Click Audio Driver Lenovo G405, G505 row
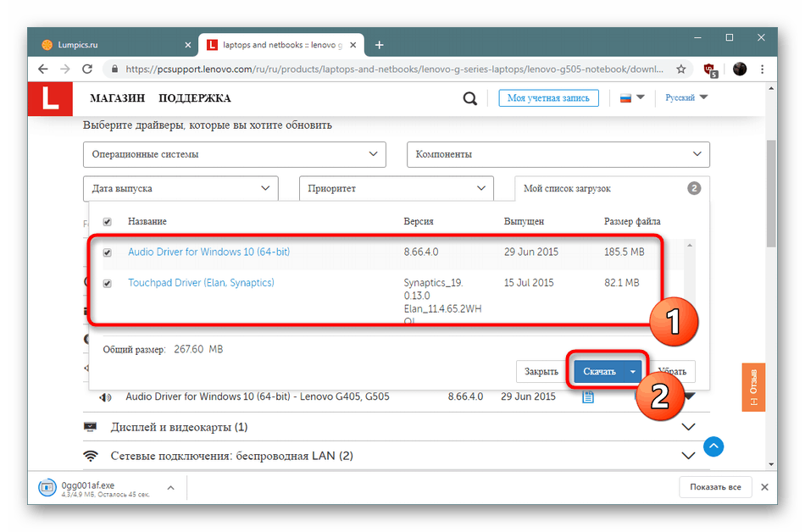Image resolution: width=805 pixels, height=532 pixels. coord(396,397)
